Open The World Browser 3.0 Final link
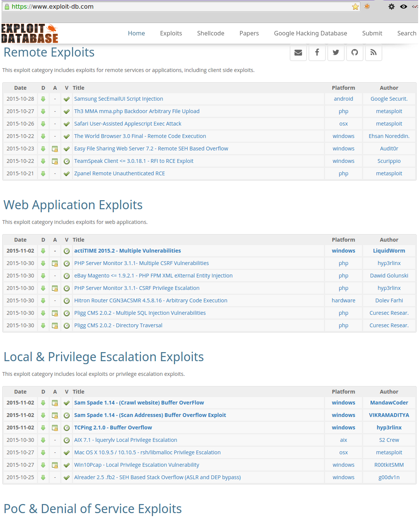The image size is (420, 518). coord(140,136)
